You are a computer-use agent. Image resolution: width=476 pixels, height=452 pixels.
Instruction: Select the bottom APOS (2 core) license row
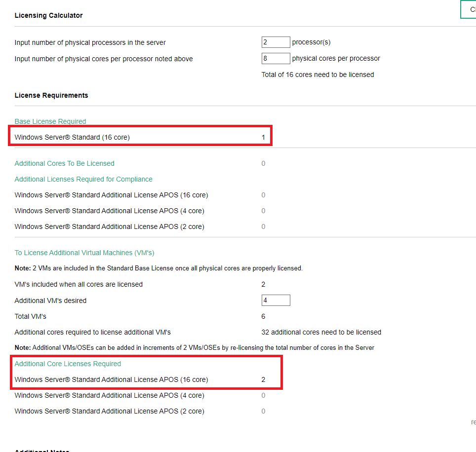coord(140,411)
